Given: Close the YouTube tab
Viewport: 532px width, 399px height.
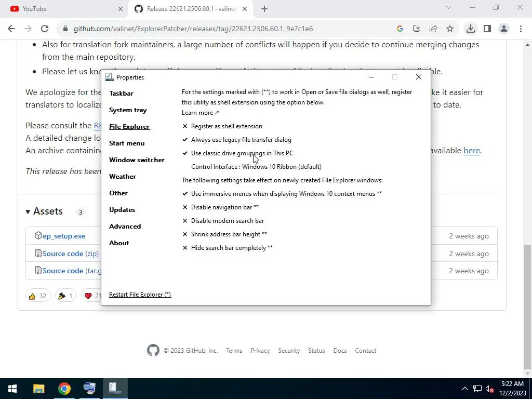Looking at the screenshot, I should (121, 9).
